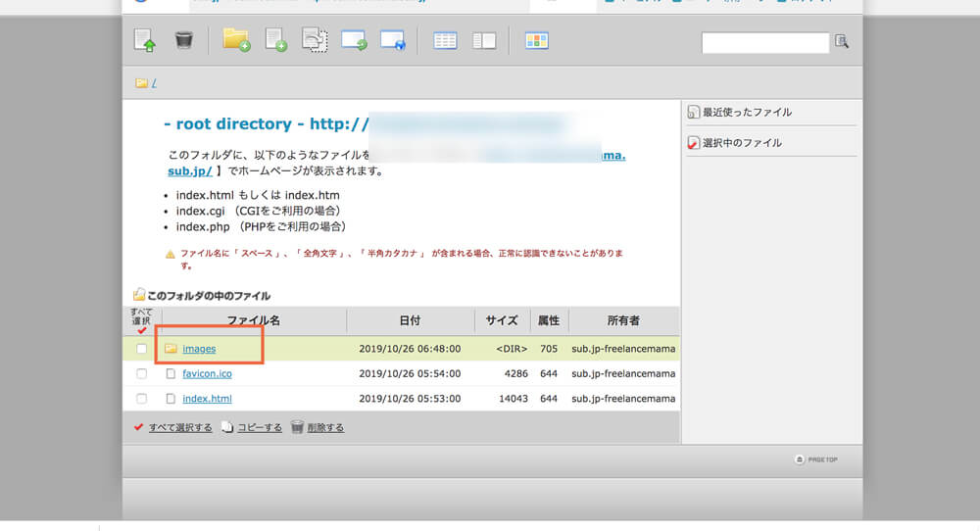
Task: Open the sub.jp/ homepage link
Action: point(190,170)
